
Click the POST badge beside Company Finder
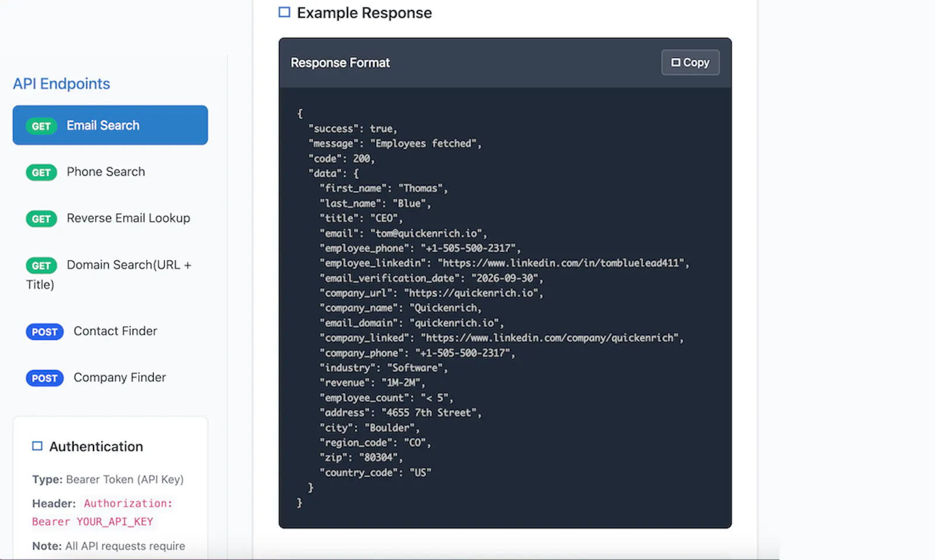pos(44,378)
